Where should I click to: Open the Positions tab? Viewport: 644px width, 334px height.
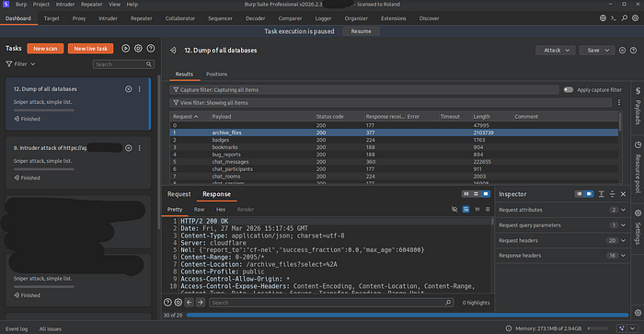click(216, 75)
